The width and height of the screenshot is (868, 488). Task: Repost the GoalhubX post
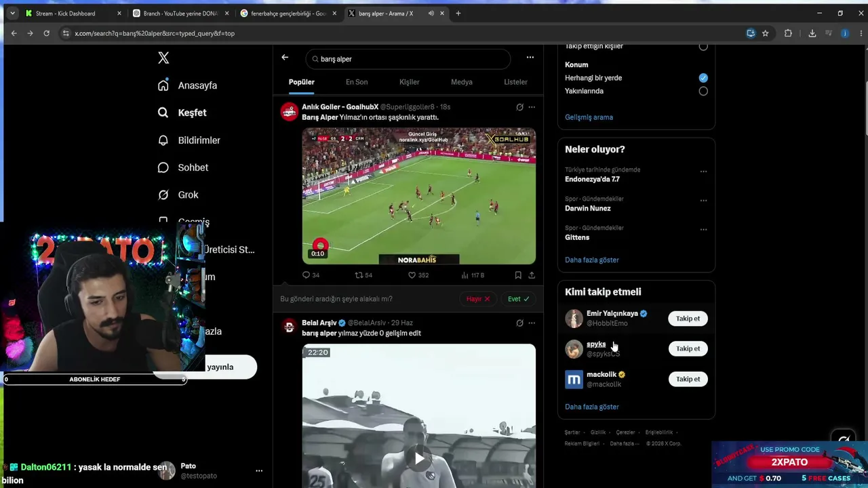point(364,275)
